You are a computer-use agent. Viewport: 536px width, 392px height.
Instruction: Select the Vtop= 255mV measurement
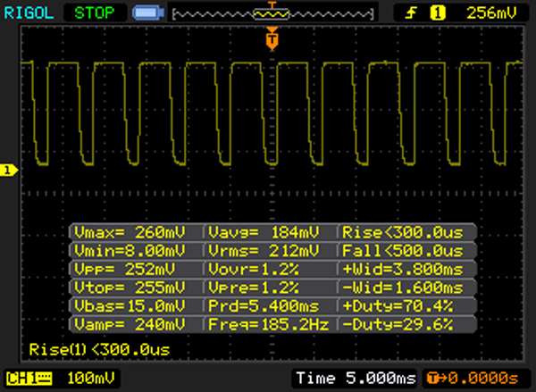coord(130,288)
